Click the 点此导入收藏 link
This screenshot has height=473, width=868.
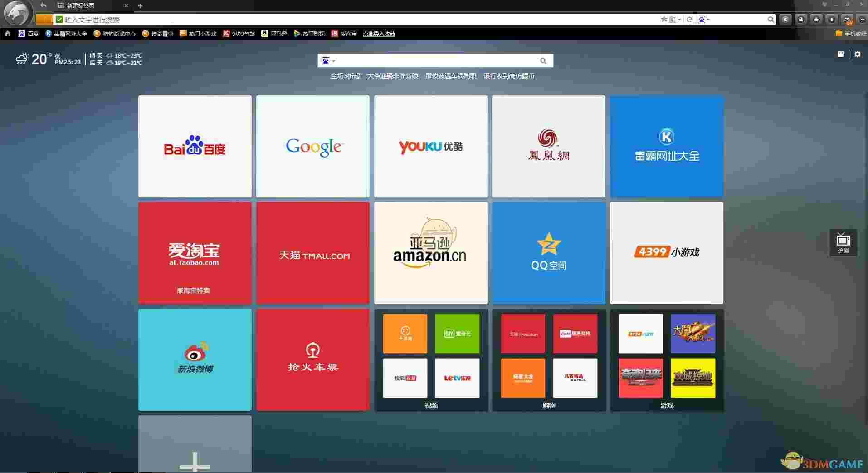coord(379,34)
